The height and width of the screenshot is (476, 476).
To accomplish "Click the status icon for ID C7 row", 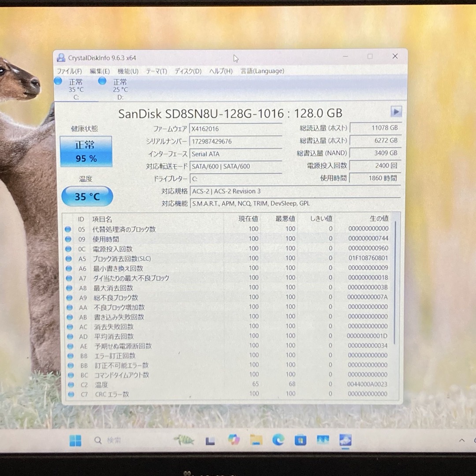I will [71, 394].
